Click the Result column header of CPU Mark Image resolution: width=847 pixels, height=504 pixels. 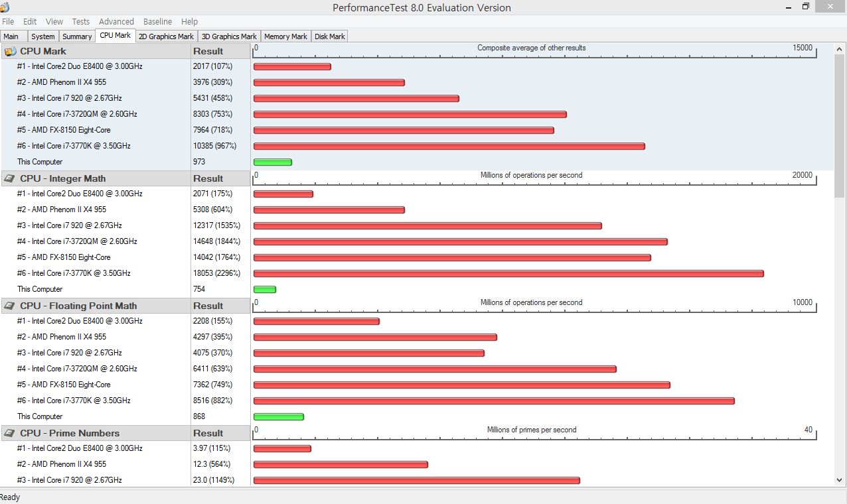[x=220, y=51]
